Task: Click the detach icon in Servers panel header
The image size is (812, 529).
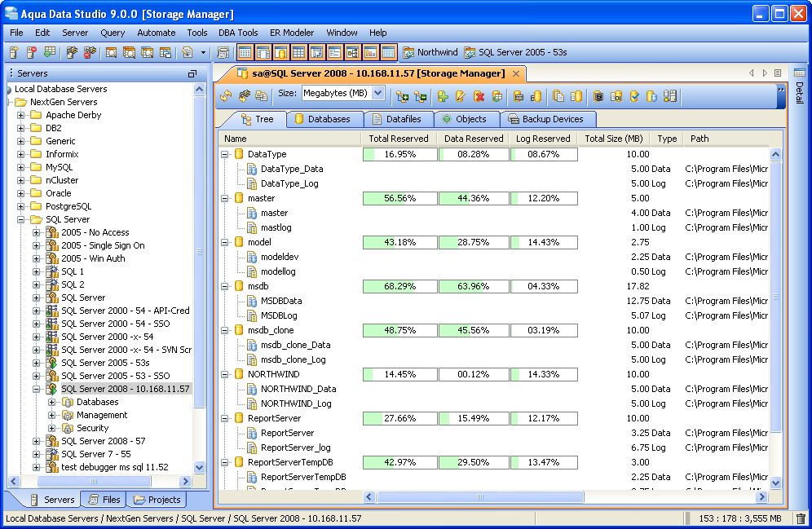Action: click(192, 73)
